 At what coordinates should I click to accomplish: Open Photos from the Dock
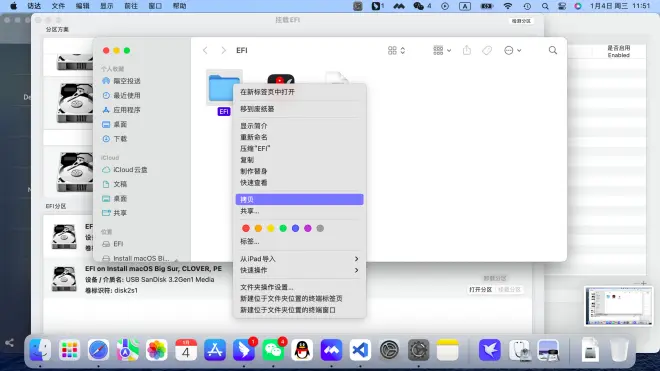(157, 350)
